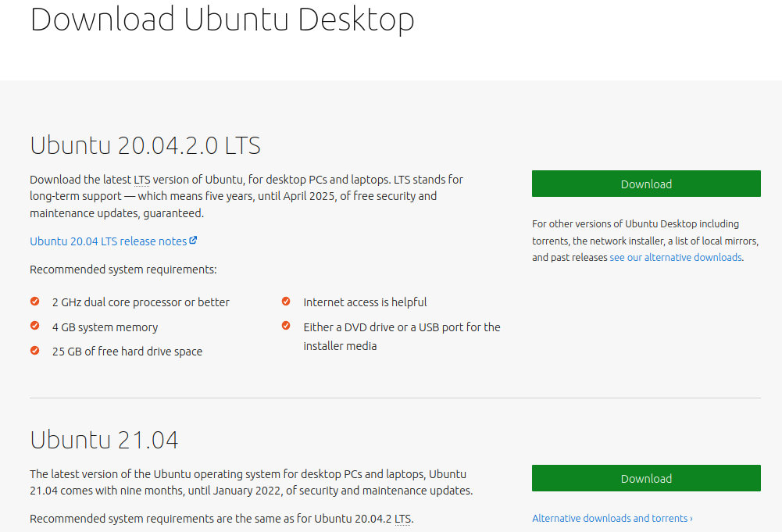Click check icon beside DVD drive or USB port
The width and height of the screenshot is (782, 532).
(286, 326)
